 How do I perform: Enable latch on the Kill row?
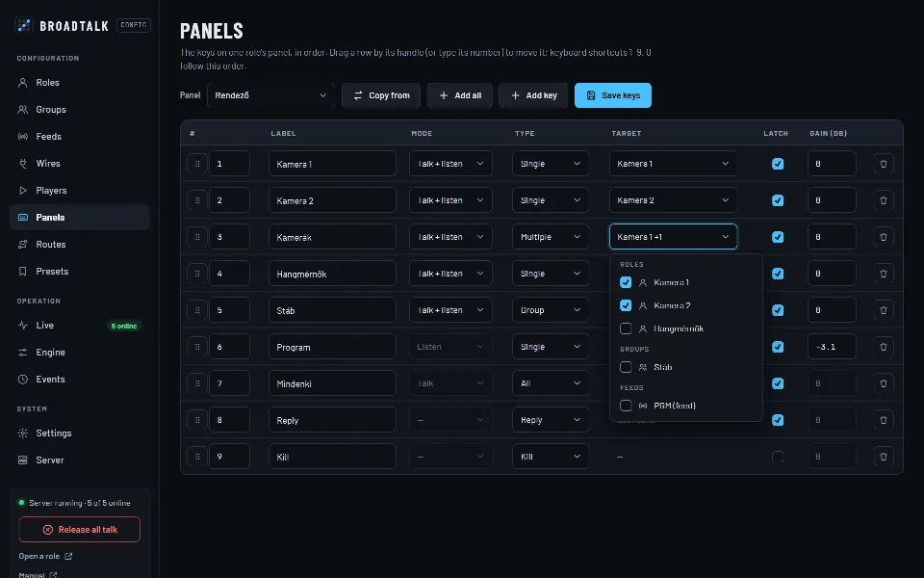(x=778, y=457)
